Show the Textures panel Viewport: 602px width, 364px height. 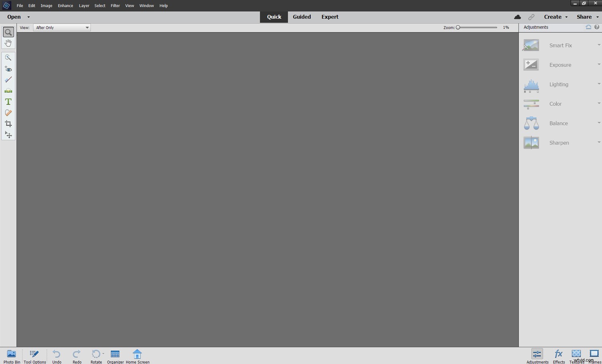pyautogui.click(x=576, y=356)
